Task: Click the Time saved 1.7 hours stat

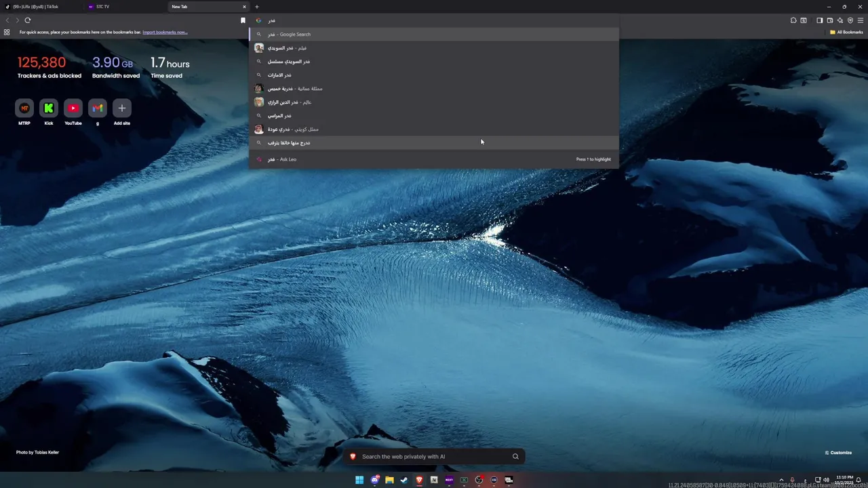Action: click(x=170, y=67)
